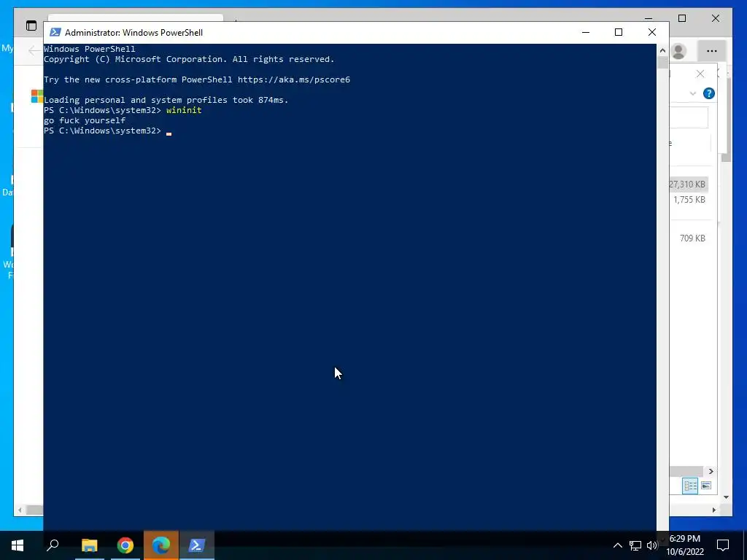This screenshot has height=560, width=747.
Task: Click the aka.ms/pscore6 URL text
Action: (x=294, y=79)
